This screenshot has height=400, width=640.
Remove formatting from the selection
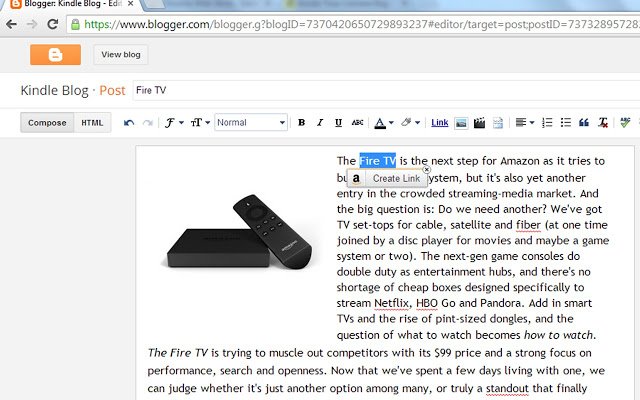603,122
